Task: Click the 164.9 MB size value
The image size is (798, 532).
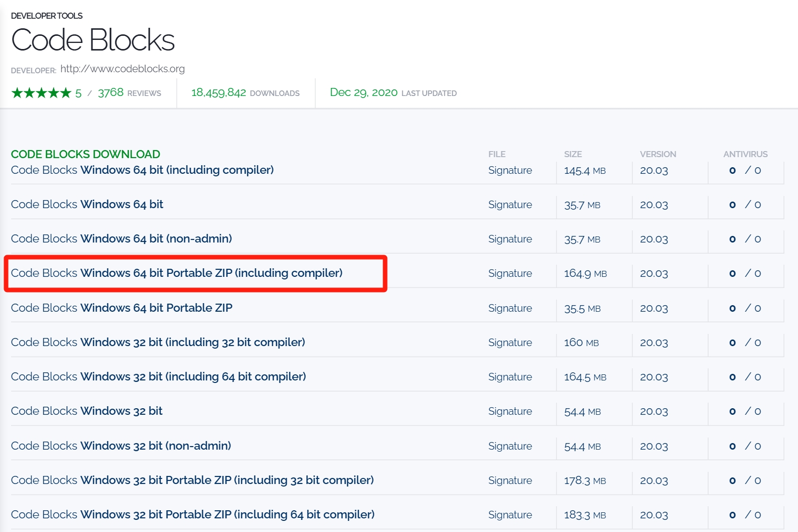Action: (585, 274)
